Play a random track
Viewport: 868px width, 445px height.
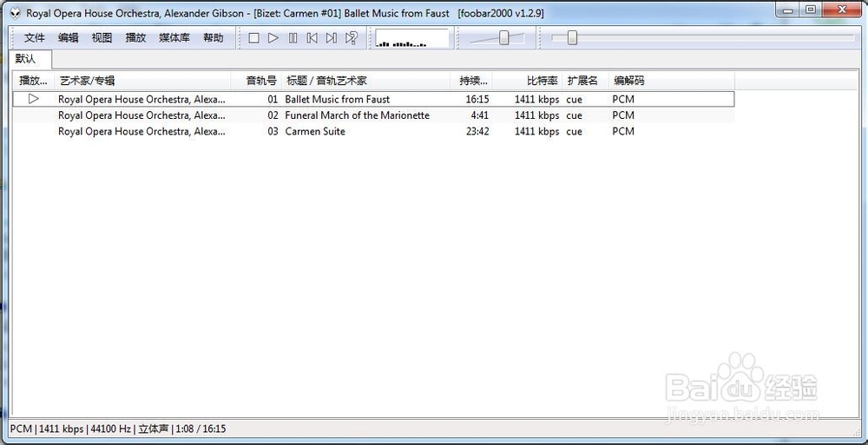351,37
